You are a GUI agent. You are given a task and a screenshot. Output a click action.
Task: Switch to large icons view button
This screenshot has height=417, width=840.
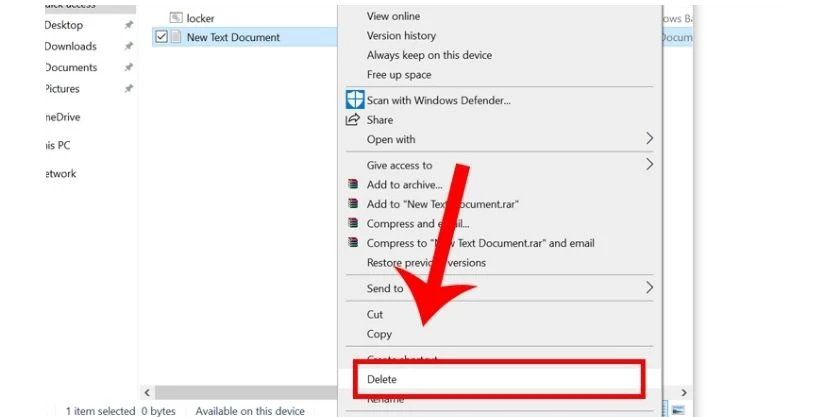678,410
